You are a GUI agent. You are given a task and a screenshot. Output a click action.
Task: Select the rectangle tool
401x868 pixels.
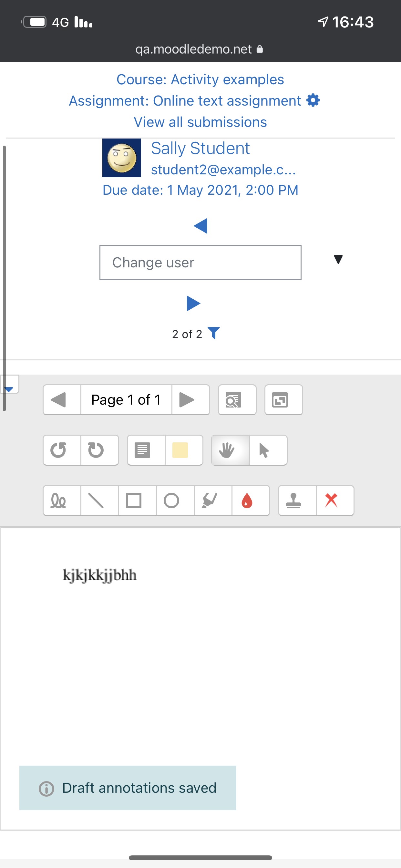tap(138, 501)
